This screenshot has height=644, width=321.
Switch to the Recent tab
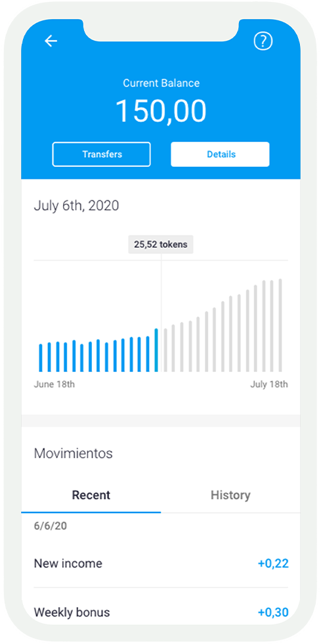[91, 495]
